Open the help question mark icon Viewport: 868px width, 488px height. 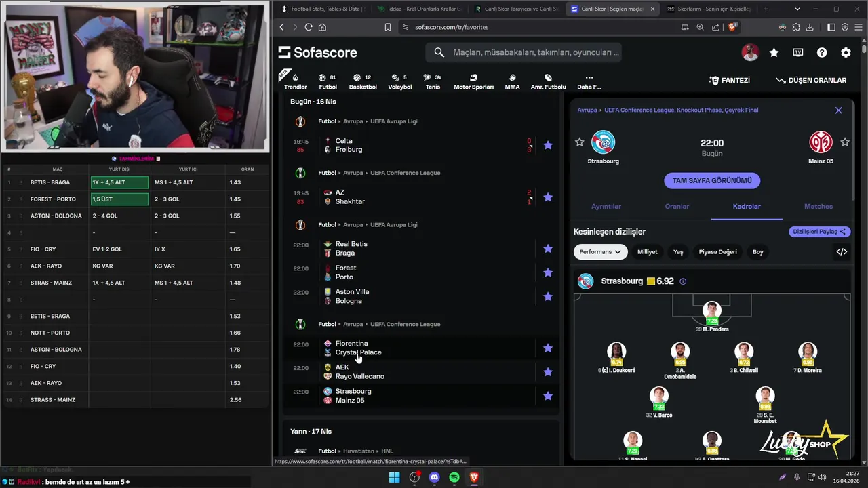[x=822, y=52]
